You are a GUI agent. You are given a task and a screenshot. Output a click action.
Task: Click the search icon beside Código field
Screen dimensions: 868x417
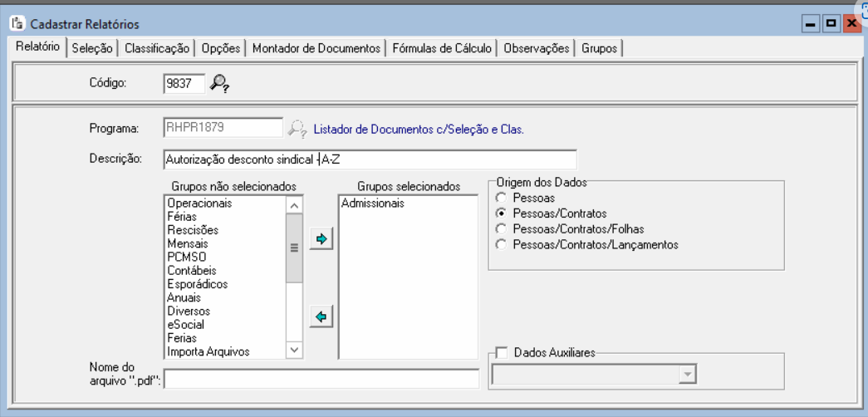tap(218, 82)
